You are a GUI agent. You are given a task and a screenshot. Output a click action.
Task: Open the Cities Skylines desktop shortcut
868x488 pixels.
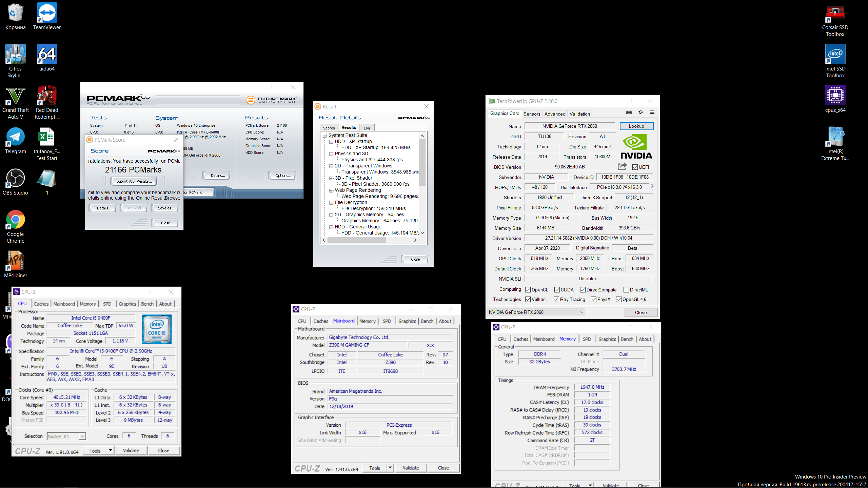15,61
